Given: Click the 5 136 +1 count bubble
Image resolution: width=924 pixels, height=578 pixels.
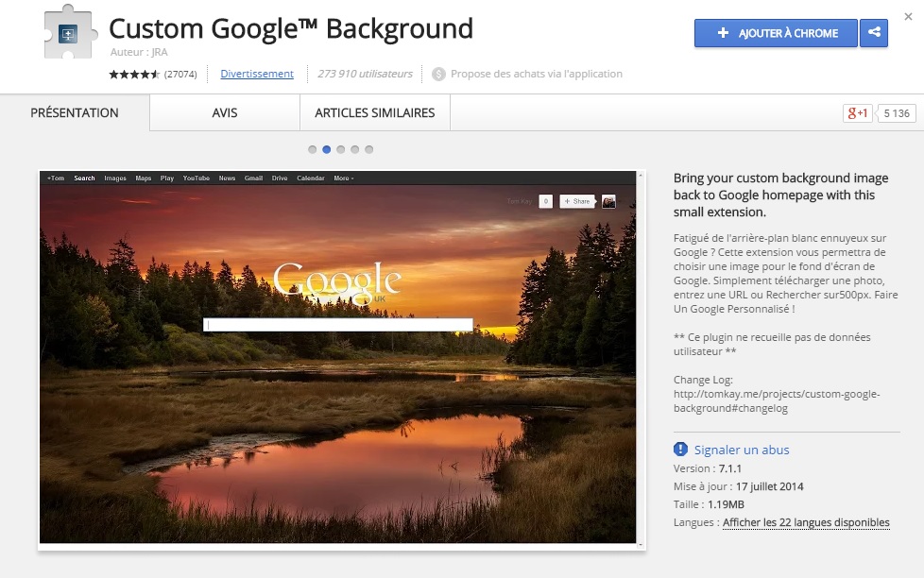Looking at the screenshot, I should pos(897,113).
